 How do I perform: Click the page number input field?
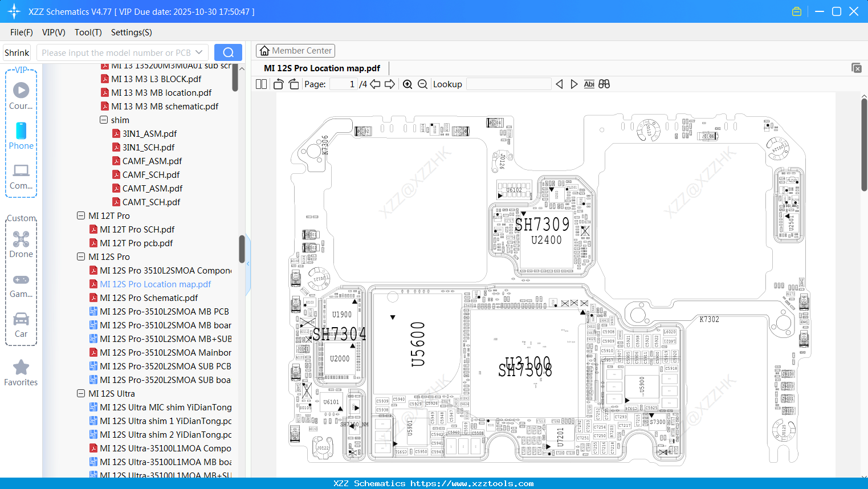tap(342, 84)
